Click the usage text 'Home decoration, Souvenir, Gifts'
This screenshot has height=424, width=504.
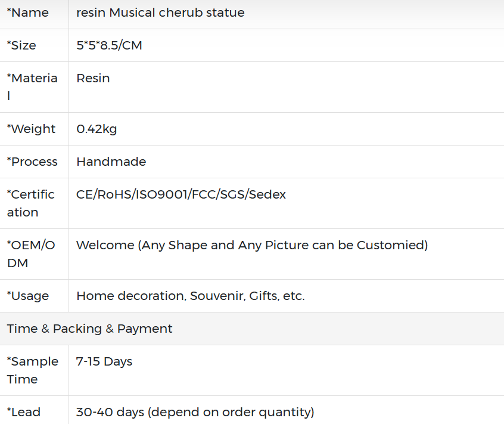(x=190, y=296)
